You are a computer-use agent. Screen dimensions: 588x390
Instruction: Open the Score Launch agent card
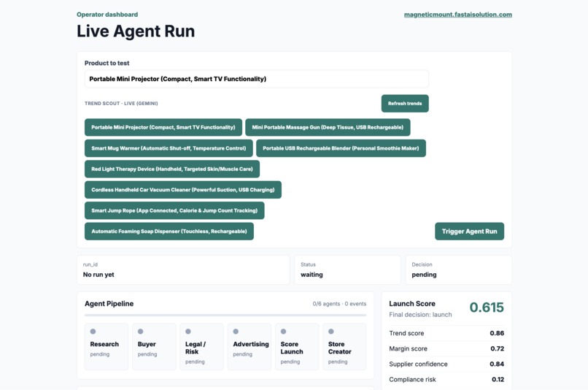297,347
